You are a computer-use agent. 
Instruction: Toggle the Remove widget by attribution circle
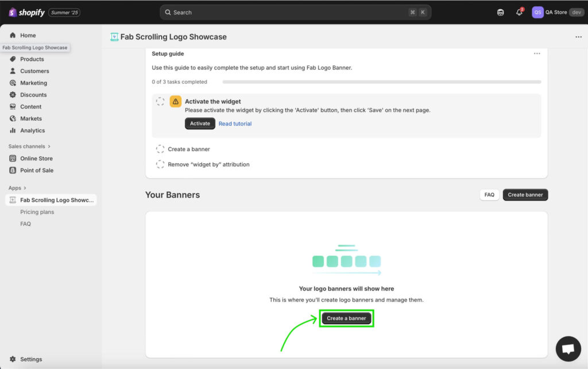pyautogui.click(x=160, y=164)
